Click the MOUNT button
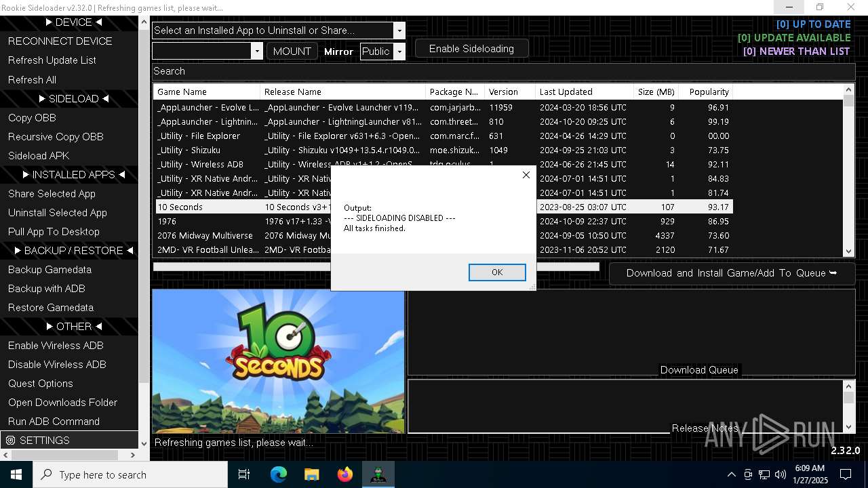 click(x=292, y=52)
